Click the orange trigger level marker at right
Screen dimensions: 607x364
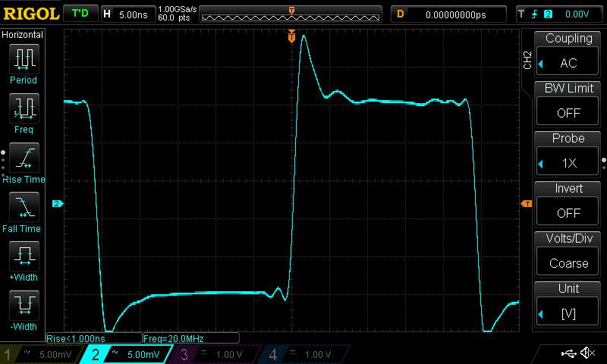click(x=527, y=203)
